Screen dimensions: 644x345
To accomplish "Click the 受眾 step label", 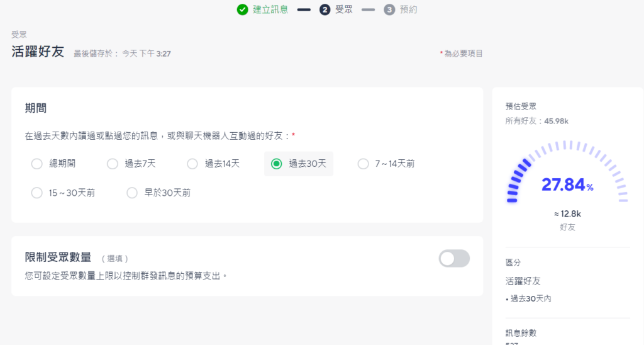I will (x=343, y=9).
